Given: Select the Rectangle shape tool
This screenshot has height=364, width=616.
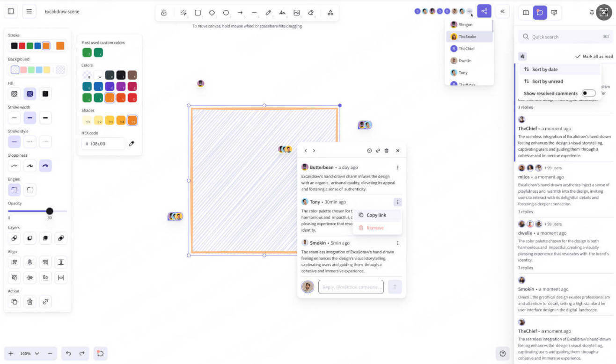Looking at the screenshot, I should (x=198, y=13).
